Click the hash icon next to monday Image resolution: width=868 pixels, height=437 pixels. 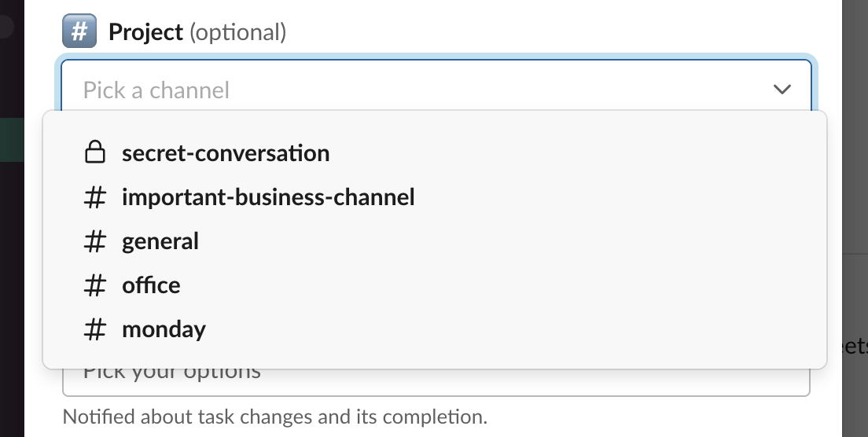click(94, 329)
